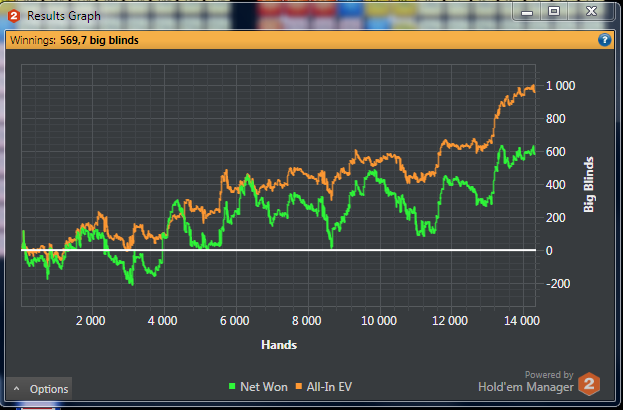Click the Hold'em Manager 2 title bar icon
Image resolution: width=623 pixels, height=410 pixels.
[14, 16]
